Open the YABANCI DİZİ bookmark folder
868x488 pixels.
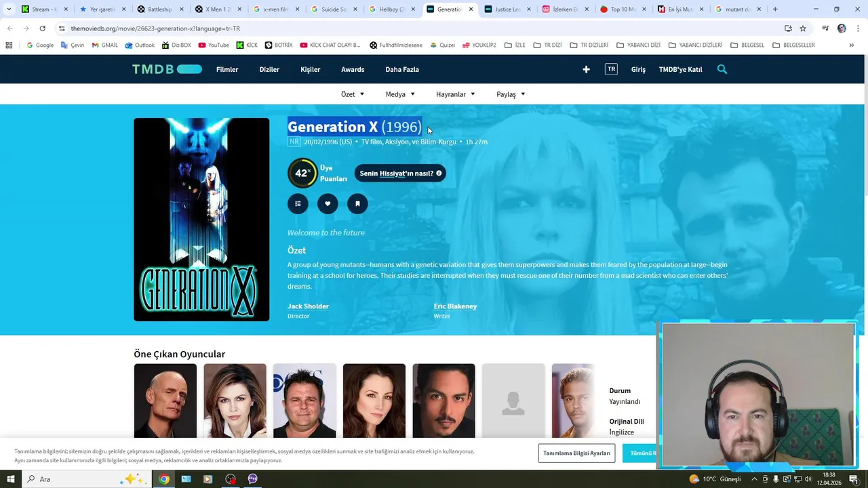tap(638, 45)
